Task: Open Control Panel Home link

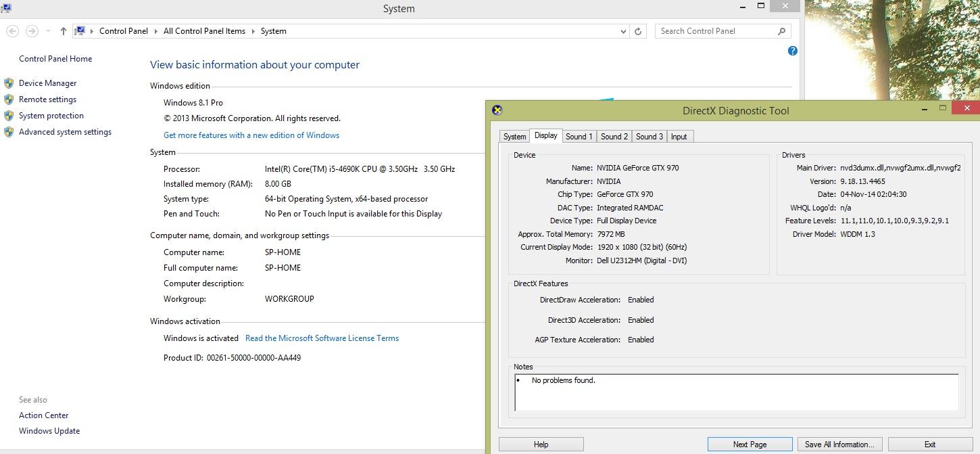Action: point(55,59)
